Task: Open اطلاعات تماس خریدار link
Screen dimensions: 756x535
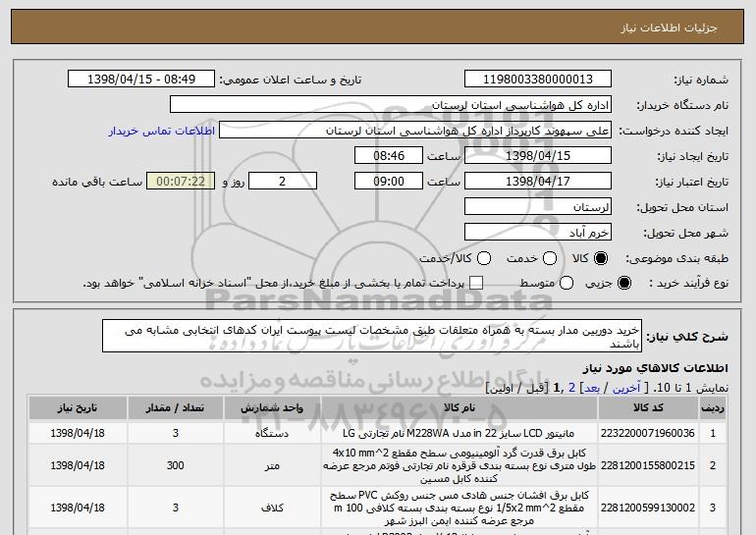Action: (162, 131)
